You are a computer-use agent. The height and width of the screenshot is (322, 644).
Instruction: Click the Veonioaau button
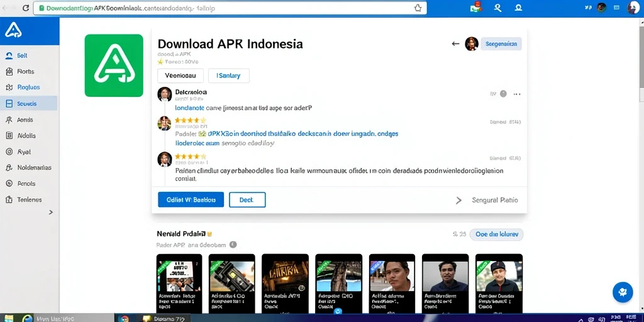pyautogui.click(x=180, y=75)
